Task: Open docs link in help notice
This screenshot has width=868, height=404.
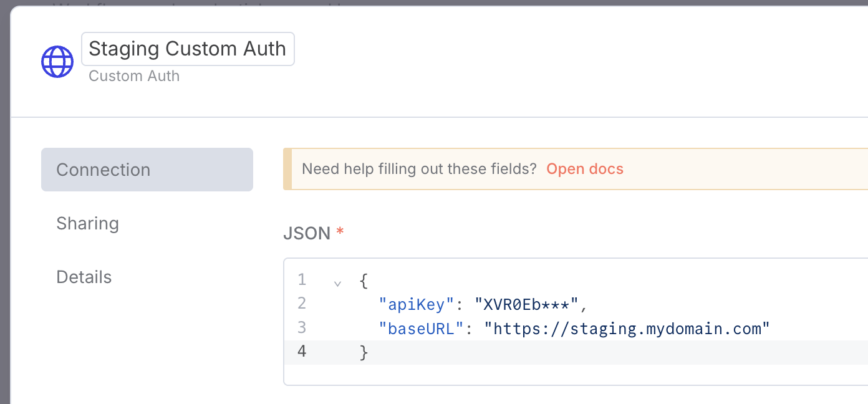Action: [584, 169]
